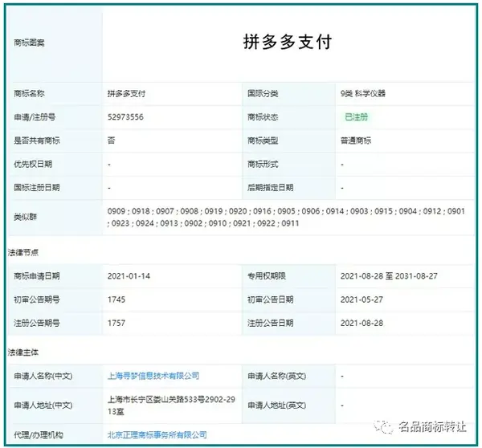The width and height of the screenshot is (482, 448).
Task: Select the 注册公告日期 value 2021-08-28
Action: pos(361,323)
